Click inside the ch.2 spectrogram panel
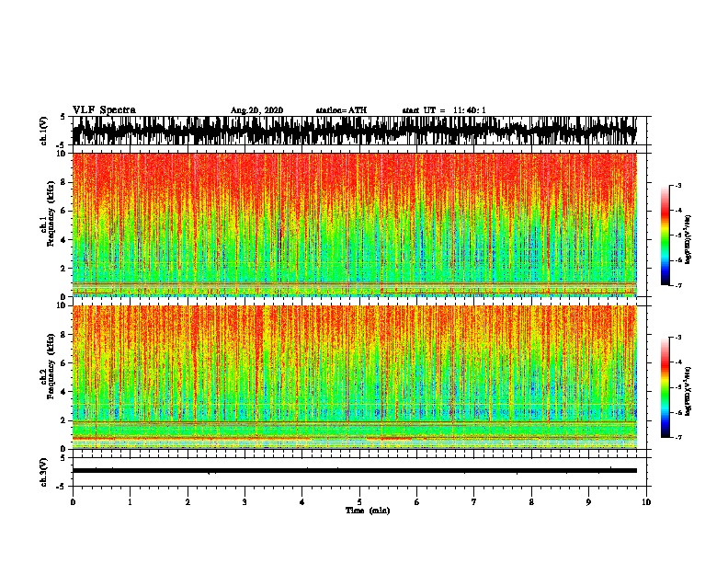This screenshot has height=563, width=728. pyautogui.click(x=355, y=377)
